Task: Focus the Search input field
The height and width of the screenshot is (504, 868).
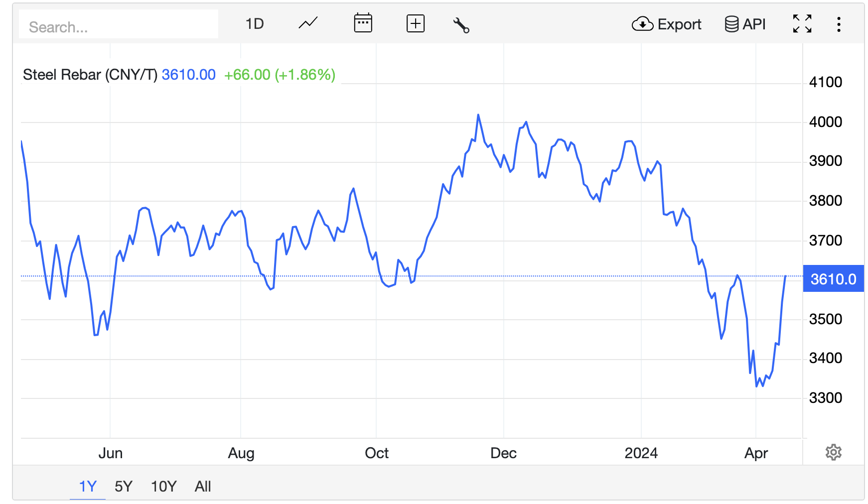Action: tap(119, 26)
